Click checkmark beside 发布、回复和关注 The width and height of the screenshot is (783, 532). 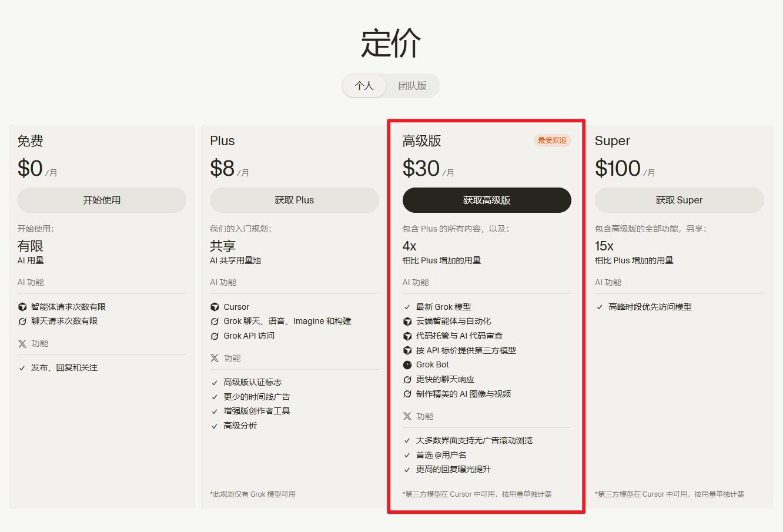pos(22,368)
